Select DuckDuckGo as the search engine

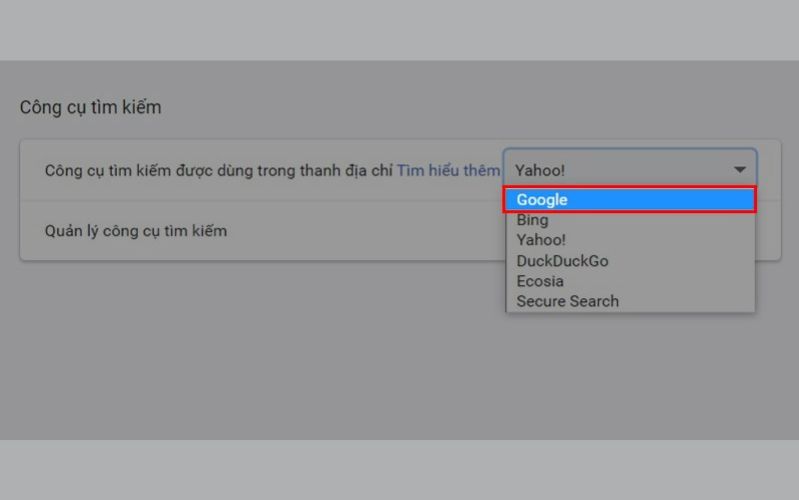tap(630, 260)
